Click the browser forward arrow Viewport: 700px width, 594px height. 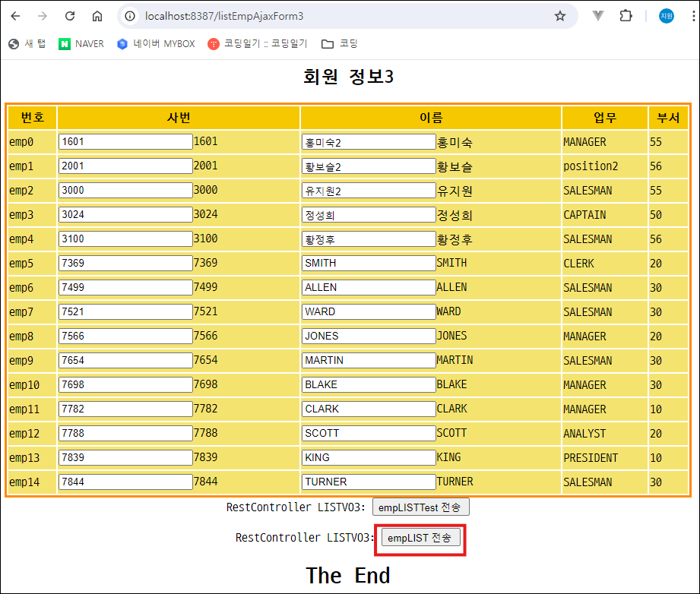(43, 16)
